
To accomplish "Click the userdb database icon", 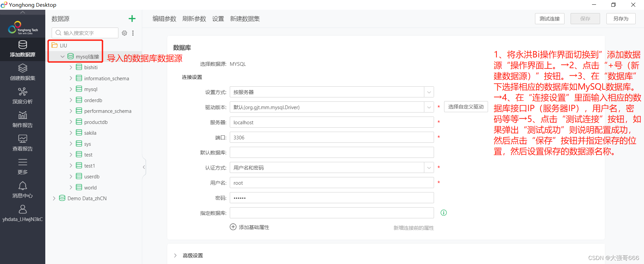I will click(79, 176).
